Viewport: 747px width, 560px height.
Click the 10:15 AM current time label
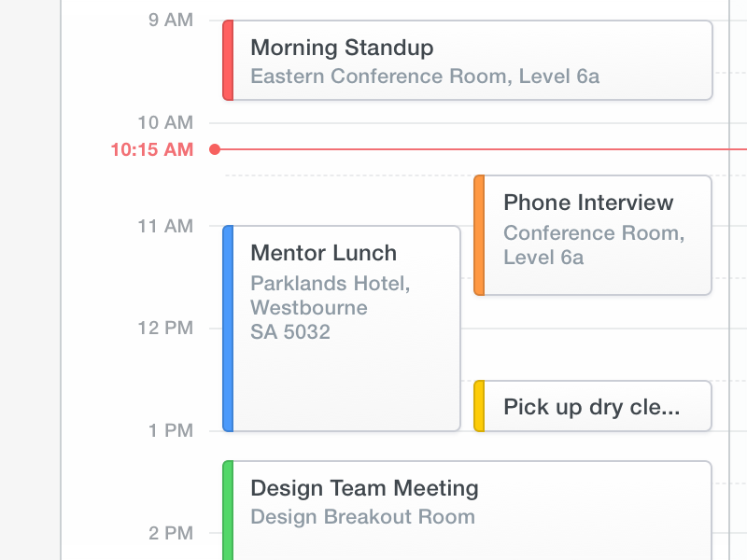[151, 149]
